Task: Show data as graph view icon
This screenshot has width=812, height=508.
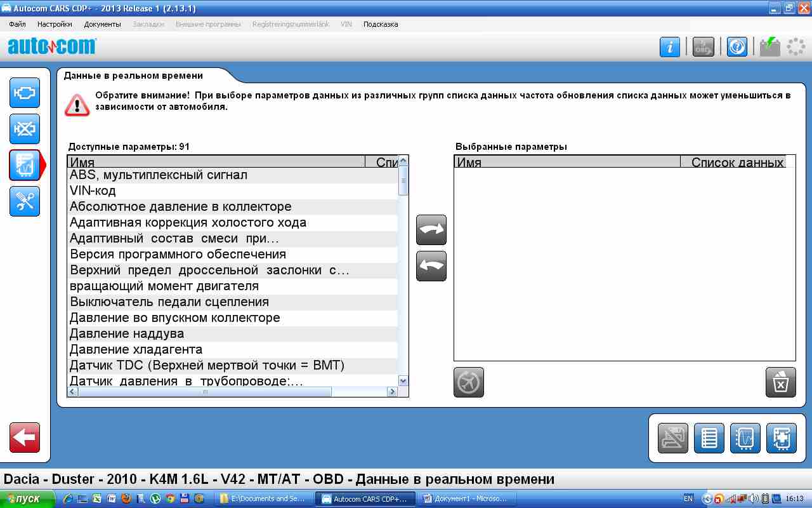Action: (x=745, y=438)
